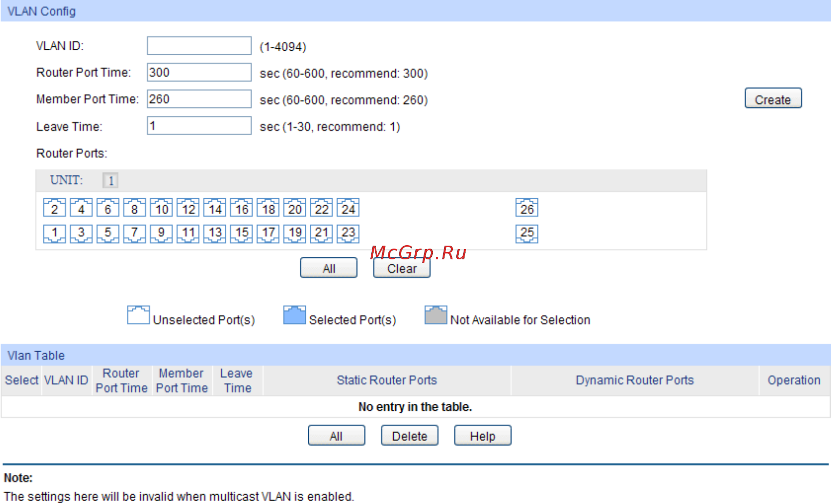Select router port 22 icon

(321, 208)
